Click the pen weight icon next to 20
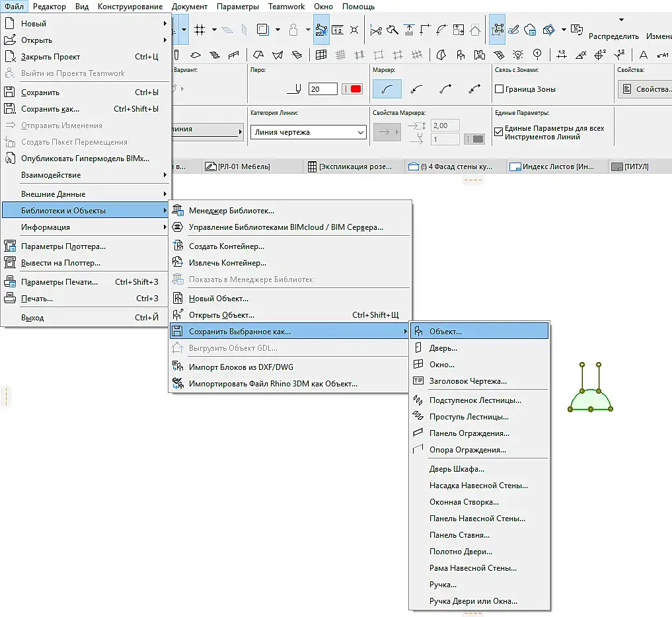This screenshot has width=672, height=617. [x=295, y=89]
